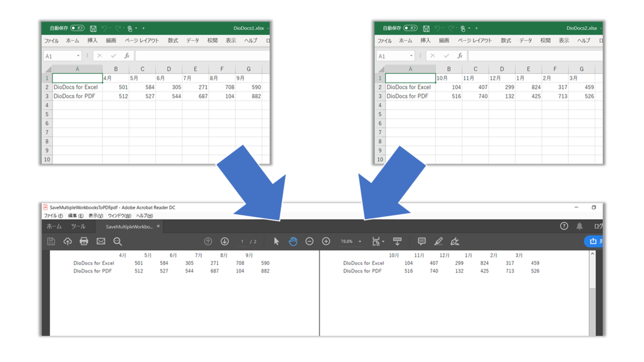Click insert function fx icon in DioDocs2.xlsx
This screenshot has width=644, height=362.
click(460, 56)
